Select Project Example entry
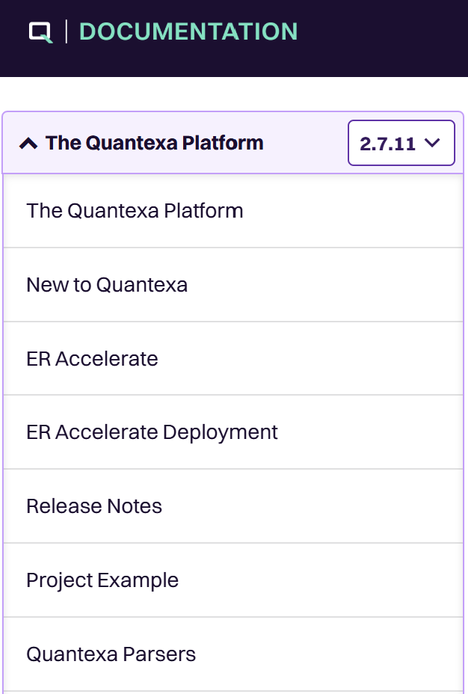Image resolution: width=468 pixels, height=694 pixels. click(233, 580)
